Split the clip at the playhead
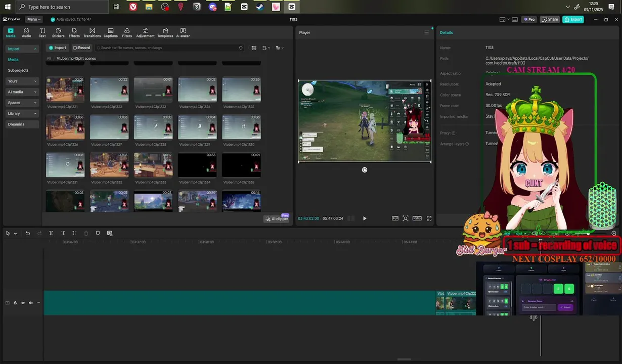The width and height of the screenshot is (622, 364). [x=51, y=233]
